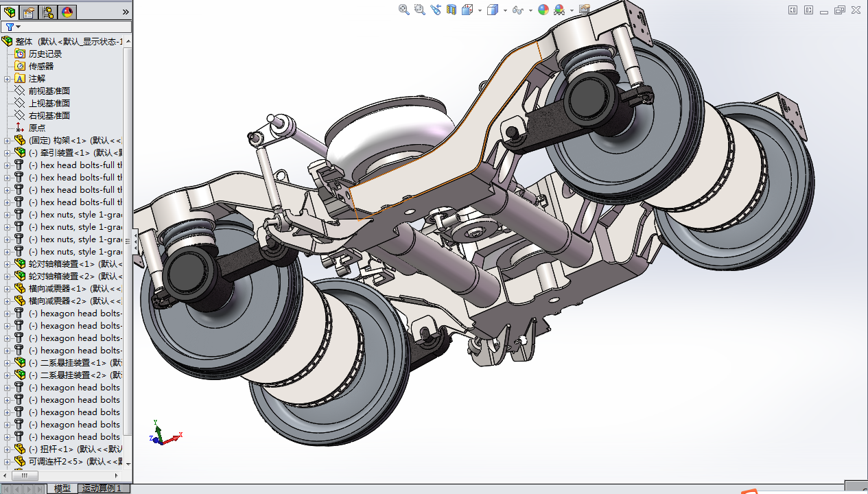Click the tab bar previous-tab arrow
This screenshot has width=868, height=494.
tap(17, 489)
